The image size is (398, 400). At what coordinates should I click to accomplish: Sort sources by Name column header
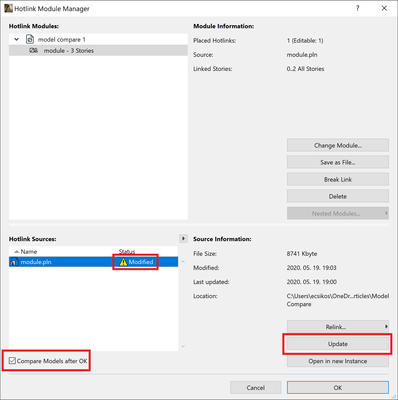click(x=29, y=252)
